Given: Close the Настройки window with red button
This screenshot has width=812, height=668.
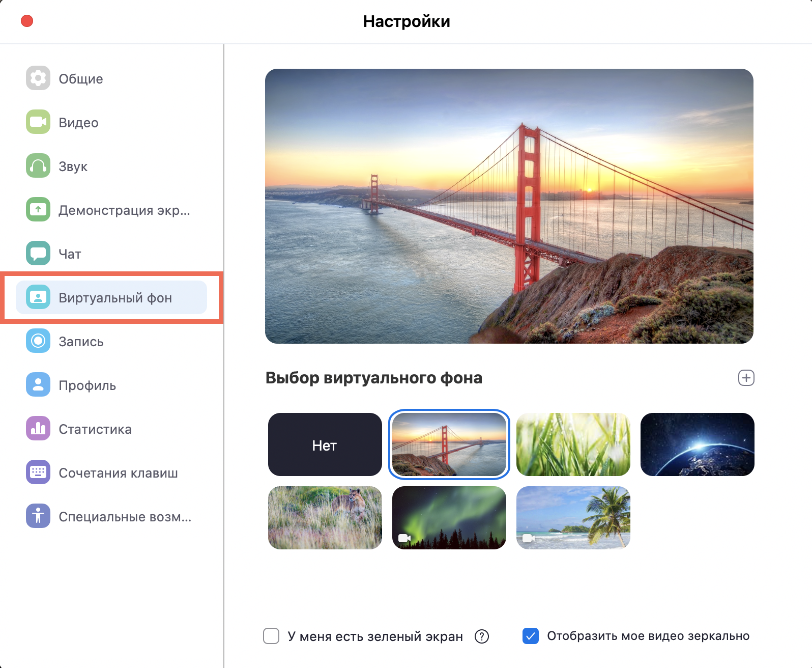Looking at the screenshot, I should point(27,21).
